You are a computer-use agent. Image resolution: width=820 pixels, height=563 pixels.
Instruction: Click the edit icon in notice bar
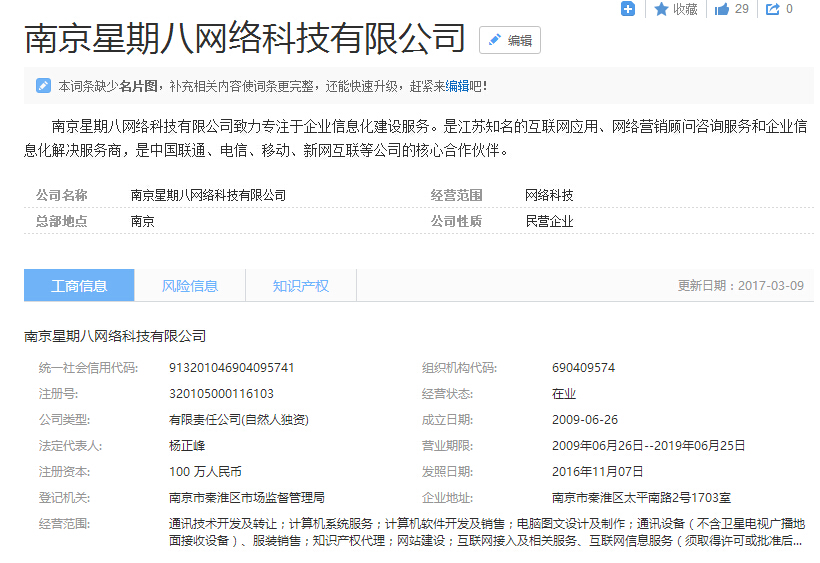43,86
